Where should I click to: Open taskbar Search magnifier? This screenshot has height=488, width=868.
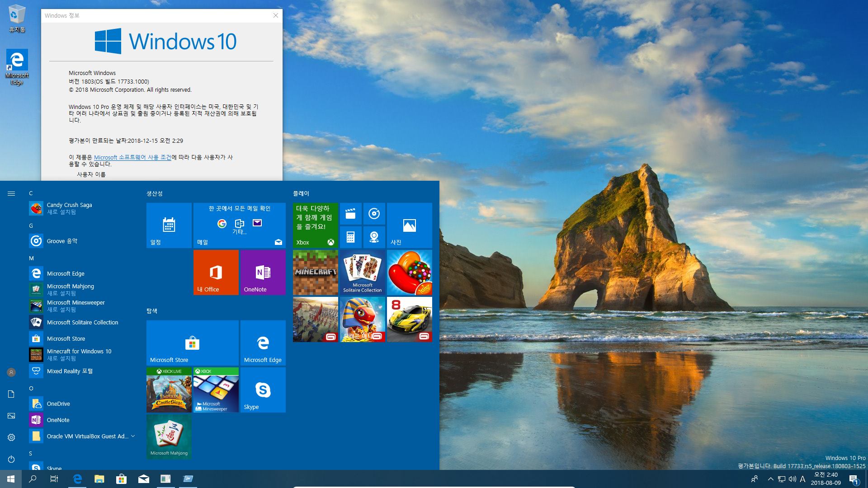(33, 479)
